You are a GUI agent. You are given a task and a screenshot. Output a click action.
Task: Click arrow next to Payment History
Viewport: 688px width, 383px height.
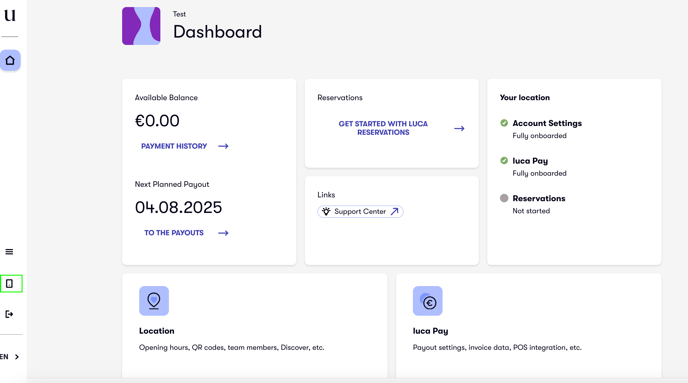223,146
